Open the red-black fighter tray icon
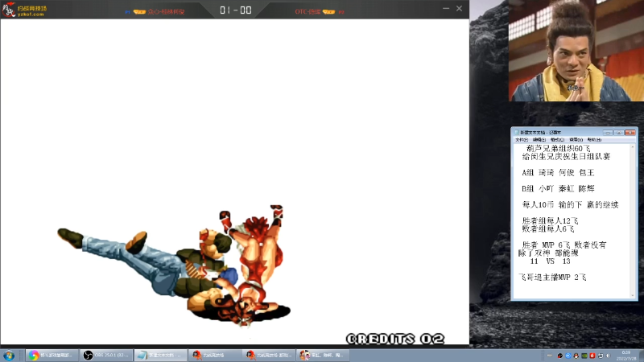The height and width of the screenshot is (362, 644). tap(560, 356)
